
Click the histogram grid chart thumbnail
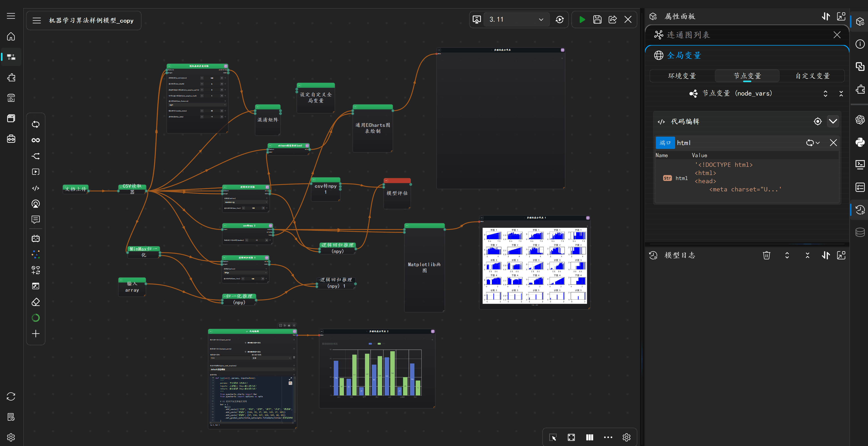point(535,266)
